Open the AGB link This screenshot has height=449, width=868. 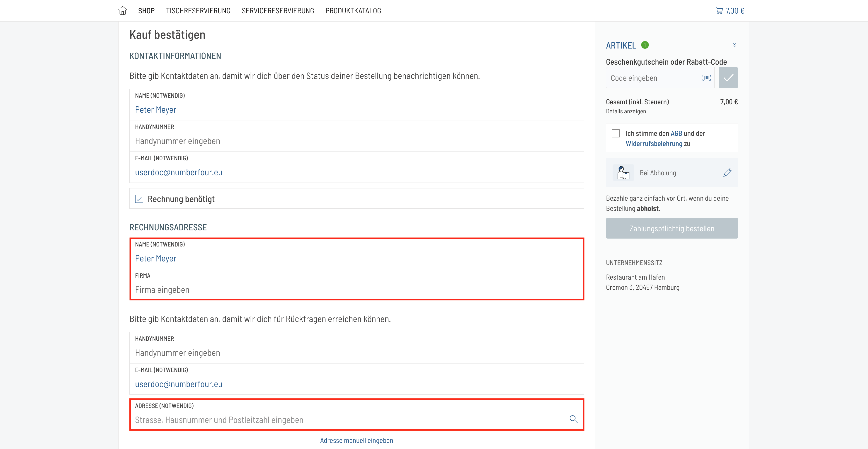pyautogui.click(x=676, y=134)
